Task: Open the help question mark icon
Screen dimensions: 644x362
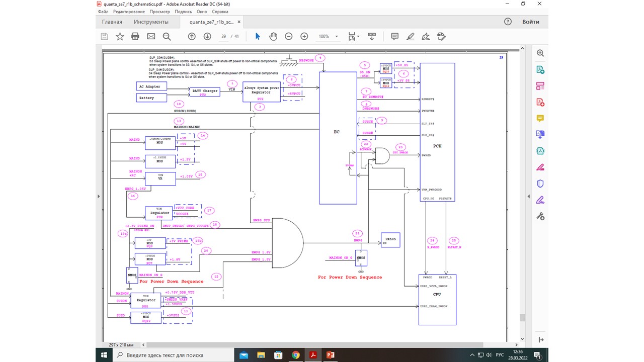Action: pyautogui.click(x=508, y=22)
